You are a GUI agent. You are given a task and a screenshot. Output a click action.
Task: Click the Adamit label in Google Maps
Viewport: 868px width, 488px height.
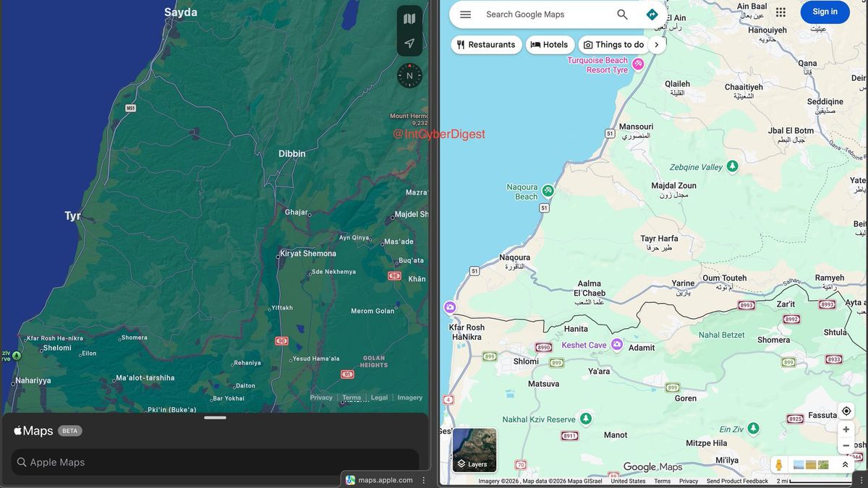pos(642,348)
